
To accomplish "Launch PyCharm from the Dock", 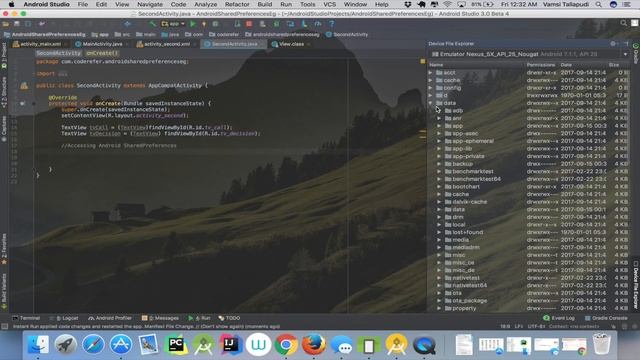I will tap(176, 345).
